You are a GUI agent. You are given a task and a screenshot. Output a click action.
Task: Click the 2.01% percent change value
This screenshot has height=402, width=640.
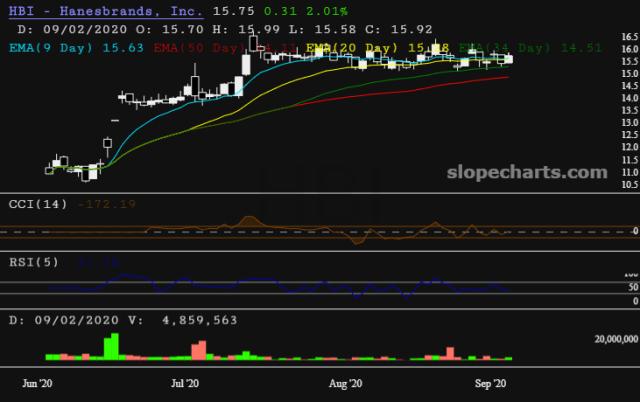[314, 11]
